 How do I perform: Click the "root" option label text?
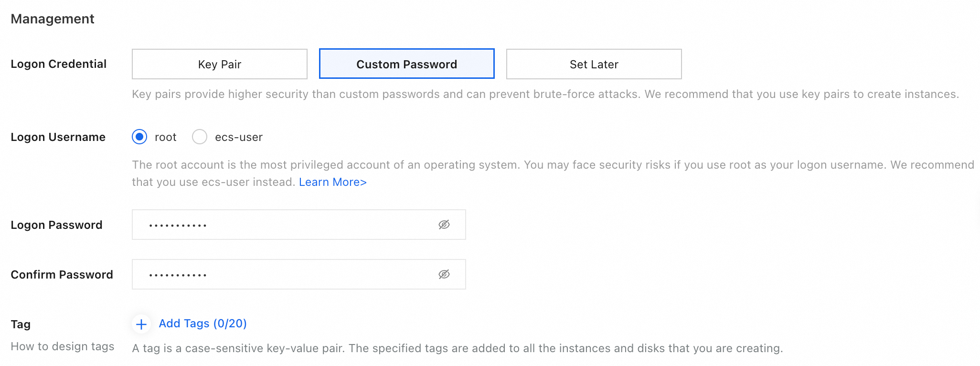[166, 137]
